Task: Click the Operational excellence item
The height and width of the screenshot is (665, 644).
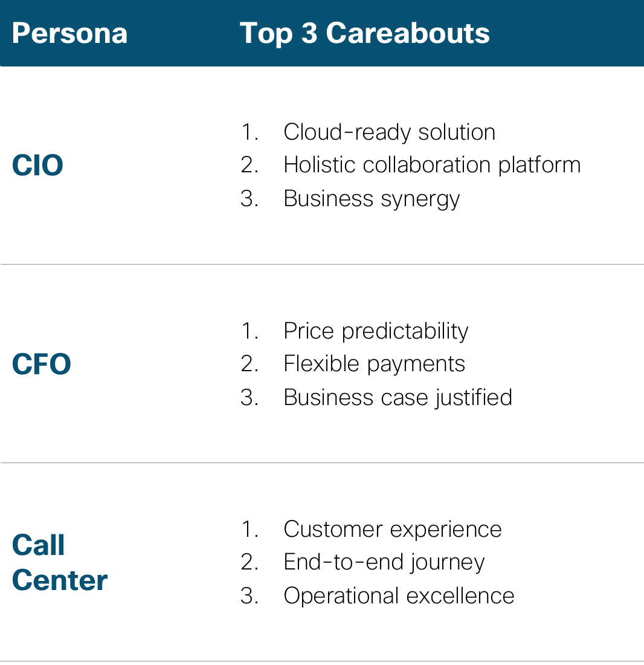Action: 399,595
